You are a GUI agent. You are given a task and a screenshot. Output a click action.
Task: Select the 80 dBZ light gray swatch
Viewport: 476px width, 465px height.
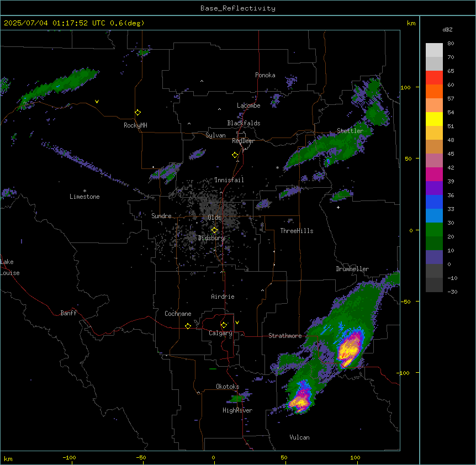tap(434, 50)
